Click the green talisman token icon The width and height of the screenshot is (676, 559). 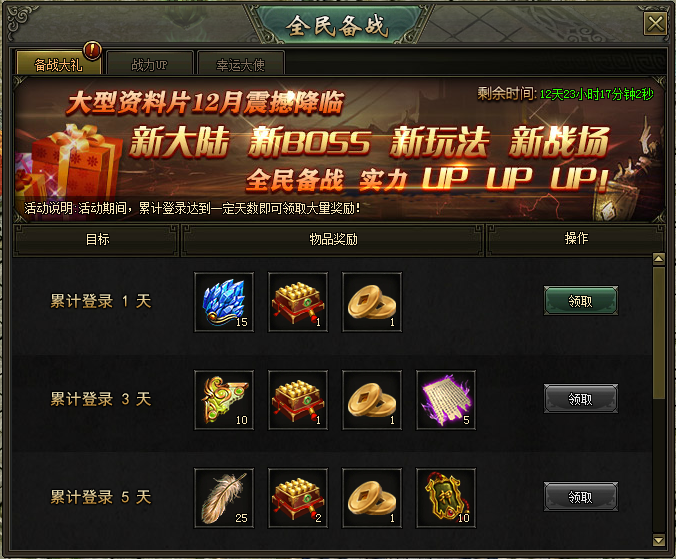pos(446,498)
